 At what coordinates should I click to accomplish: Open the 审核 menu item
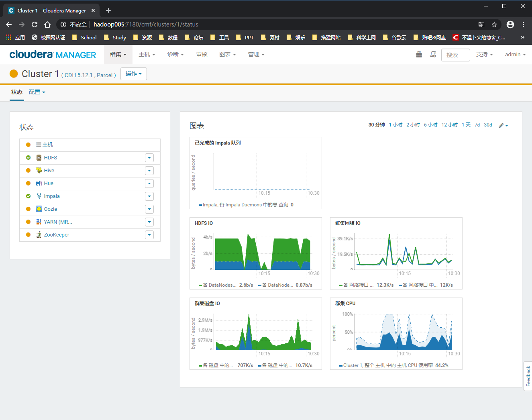pyautogui.click(x=202, y=54)
